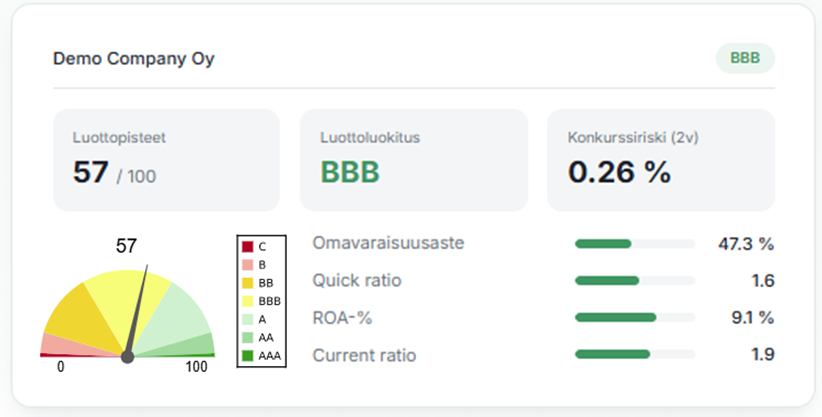The width and height of the screenshot is (822, 417).
Task: Click the Quick ratio progress bar
Action: (634, 280)
